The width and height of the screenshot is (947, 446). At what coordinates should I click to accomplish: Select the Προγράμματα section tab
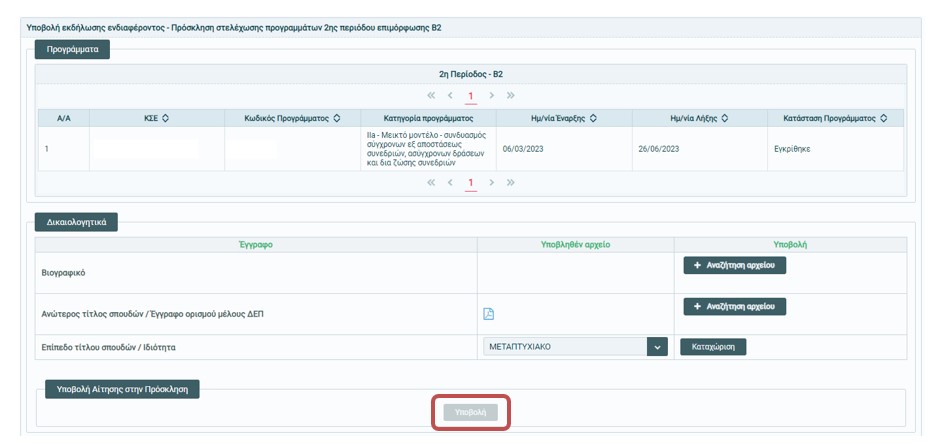point(72,49)
